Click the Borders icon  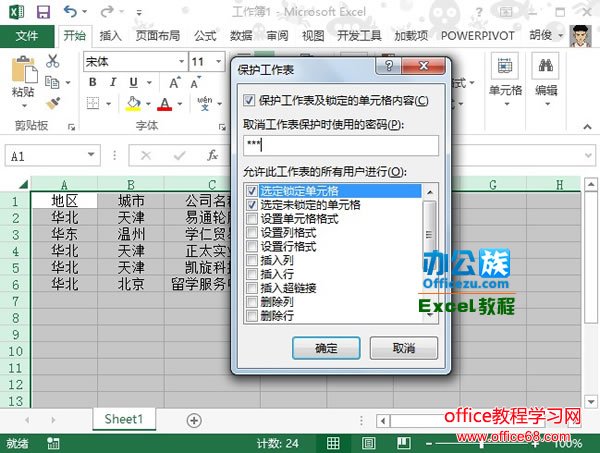(93, 103)
